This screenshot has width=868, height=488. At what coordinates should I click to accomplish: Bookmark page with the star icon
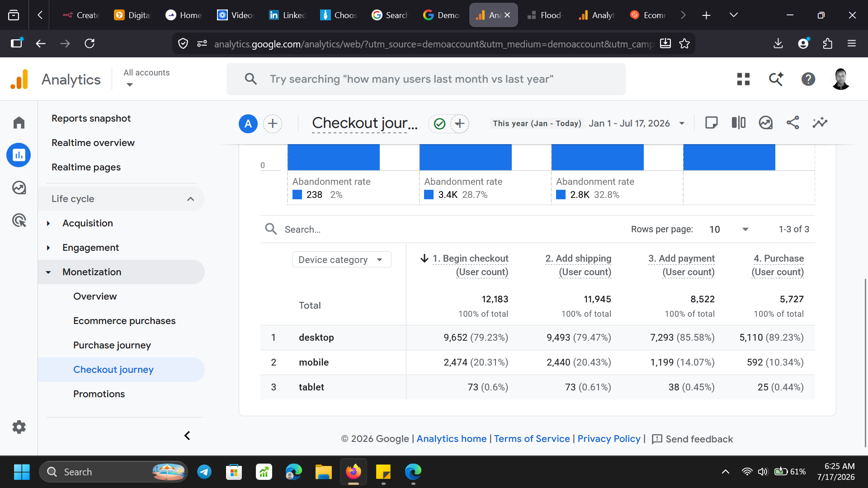tap(684, 43)
